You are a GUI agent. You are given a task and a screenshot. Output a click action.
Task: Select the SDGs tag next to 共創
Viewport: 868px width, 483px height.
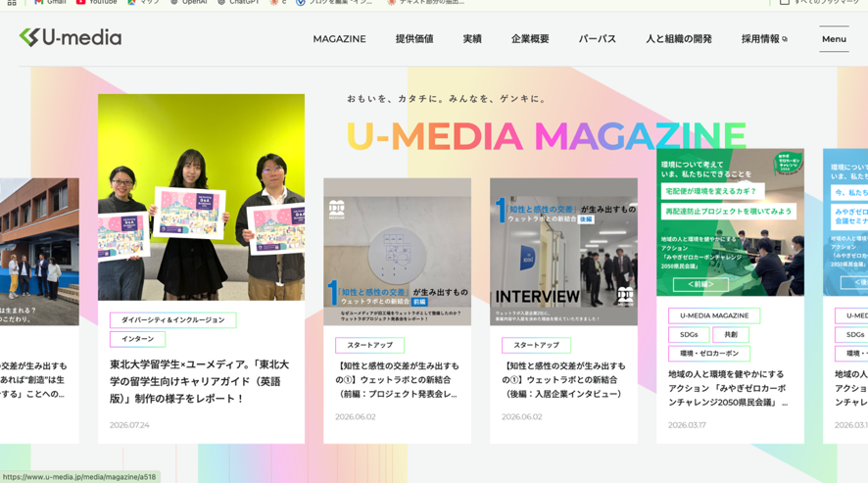click(x=689, y=334)
